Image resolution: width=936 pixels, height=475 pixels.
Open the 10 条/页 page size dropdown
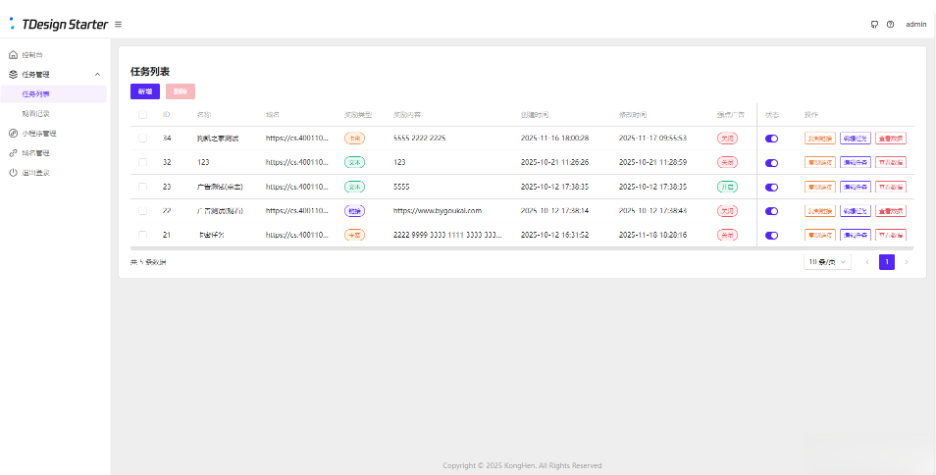click(x=827, y=262)
